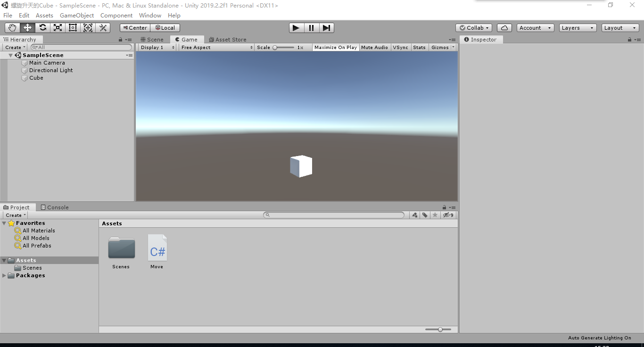The height and width of the screenshot is (347, 644).
Task: Open the Layers dropdown
Action: tap(577, 27)
